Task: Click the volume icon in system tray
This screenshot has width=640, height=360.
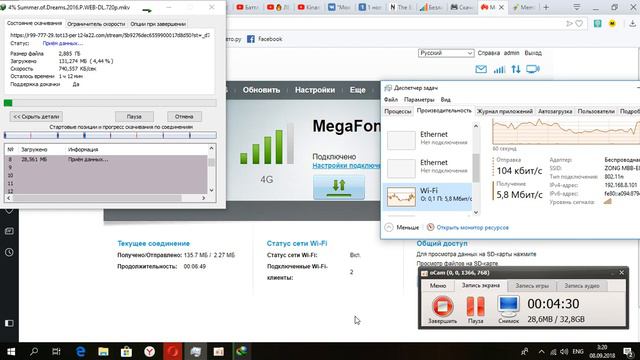Action: pyautogui.click(x=564, y=351)
